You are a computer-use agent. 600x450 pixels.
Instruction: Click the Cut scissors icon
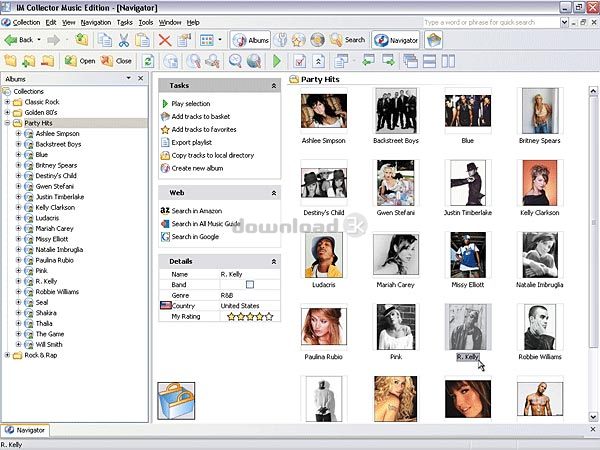pos(124,40)
